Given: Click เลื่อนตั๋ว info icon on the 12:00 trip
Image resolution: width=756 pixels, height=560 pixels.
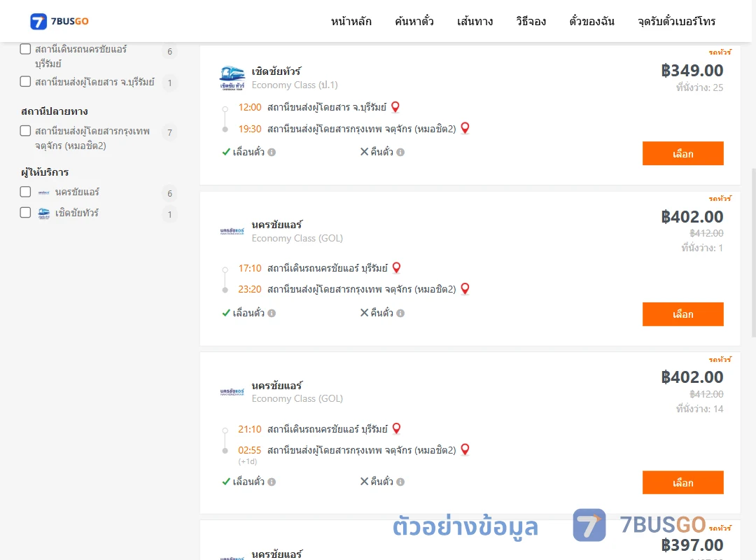Looking at the screenshot, I should point(272,153).
